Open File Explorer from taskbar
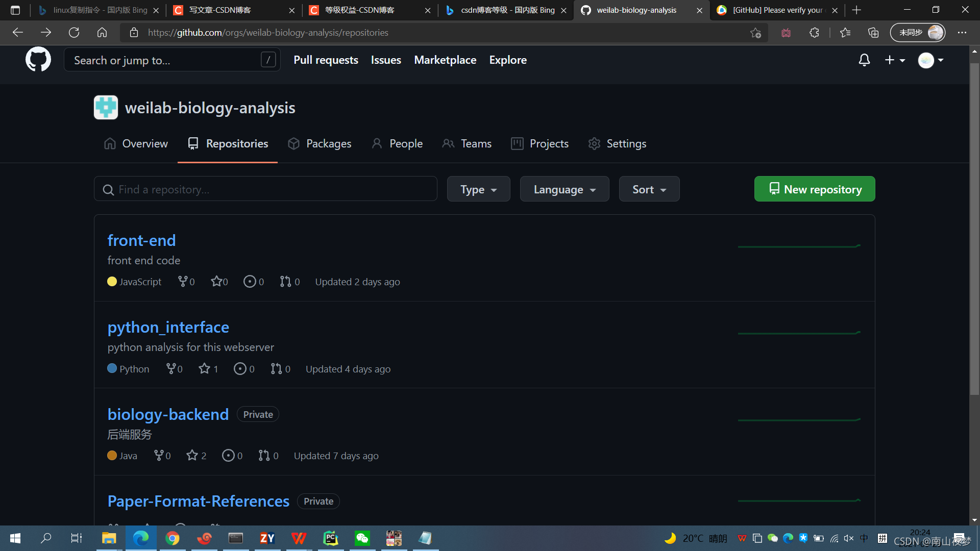 pyautogui.click(x=109, y=538)
